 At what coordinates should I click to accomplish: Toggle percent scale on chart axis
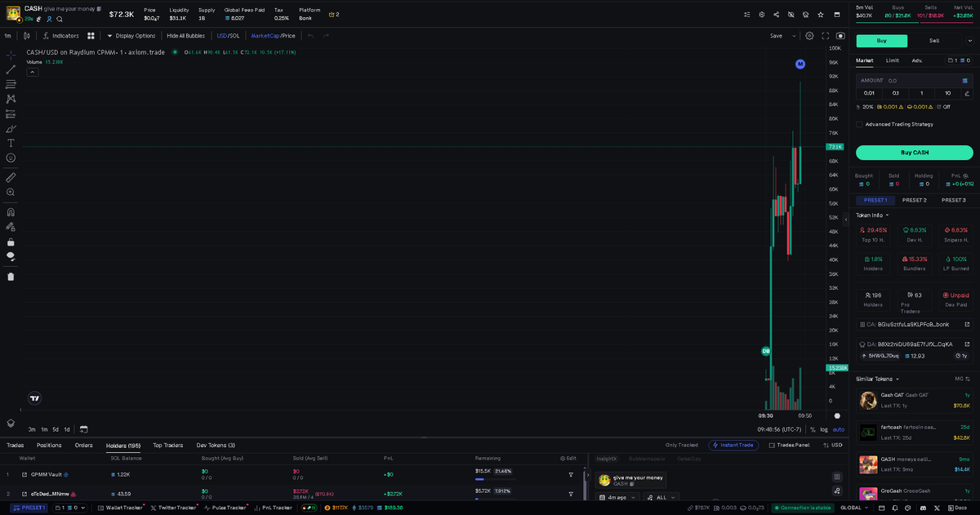point(812,429)
